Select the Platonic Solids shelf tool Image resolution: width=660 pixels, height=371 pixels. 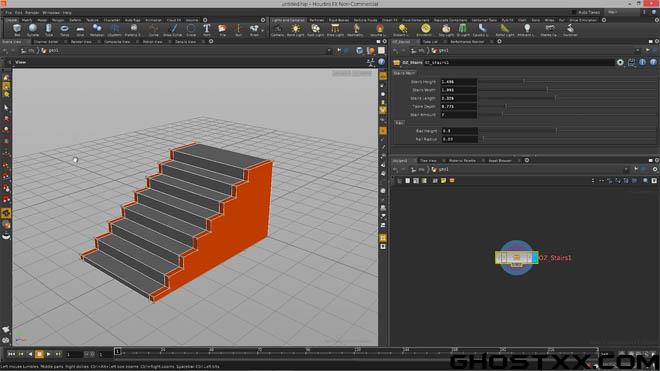(133, 30)
